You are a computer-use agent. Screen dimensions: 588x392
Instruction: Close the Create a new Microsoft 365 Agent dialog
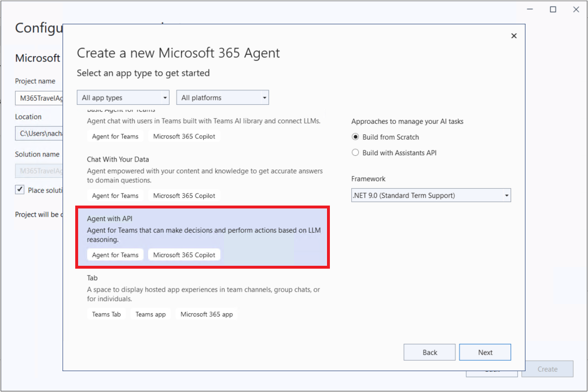tap(513, 36)
